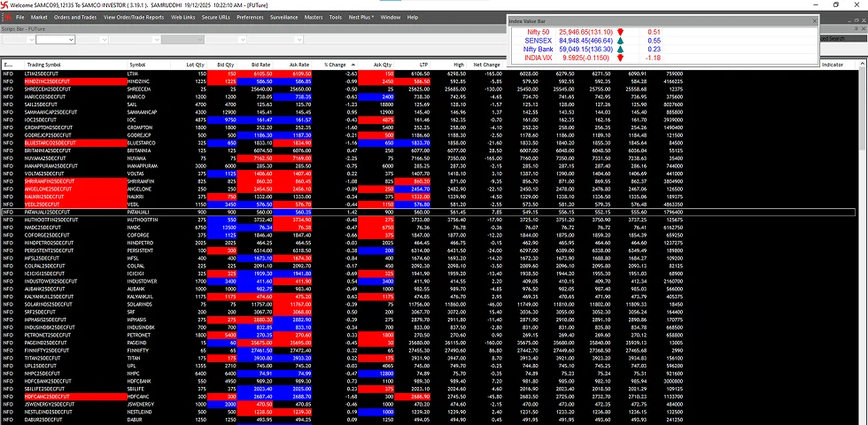Screen dimensions: 868x425
Task: Open the Market menu
Action: pos(39,17)
